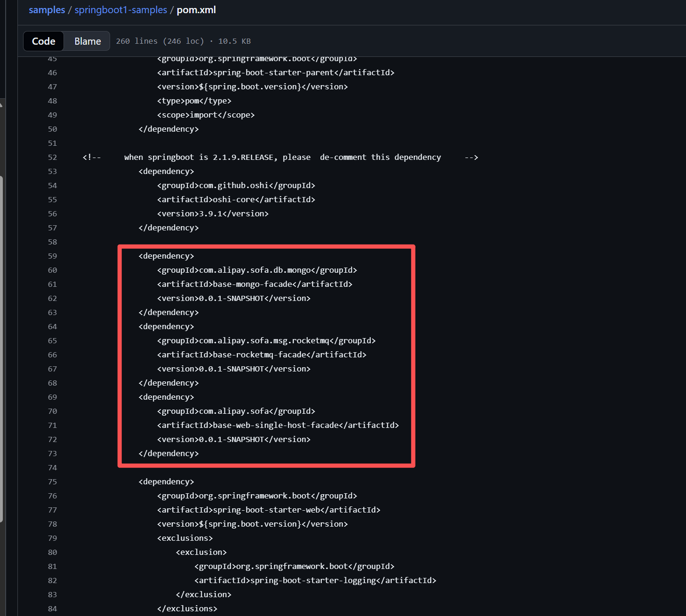
Task: Click line number 73
Action: tap(52, 454)
